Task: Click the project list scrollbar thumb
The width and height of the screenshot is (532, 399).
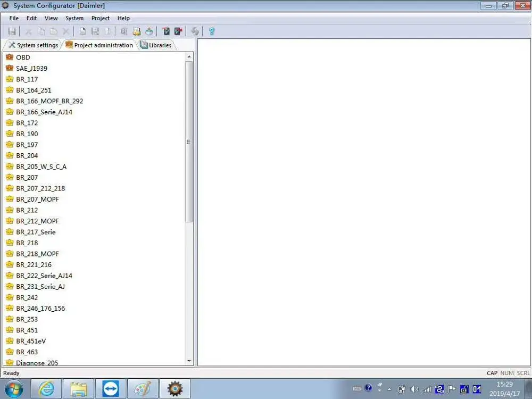Action: [x=189, y=142]
